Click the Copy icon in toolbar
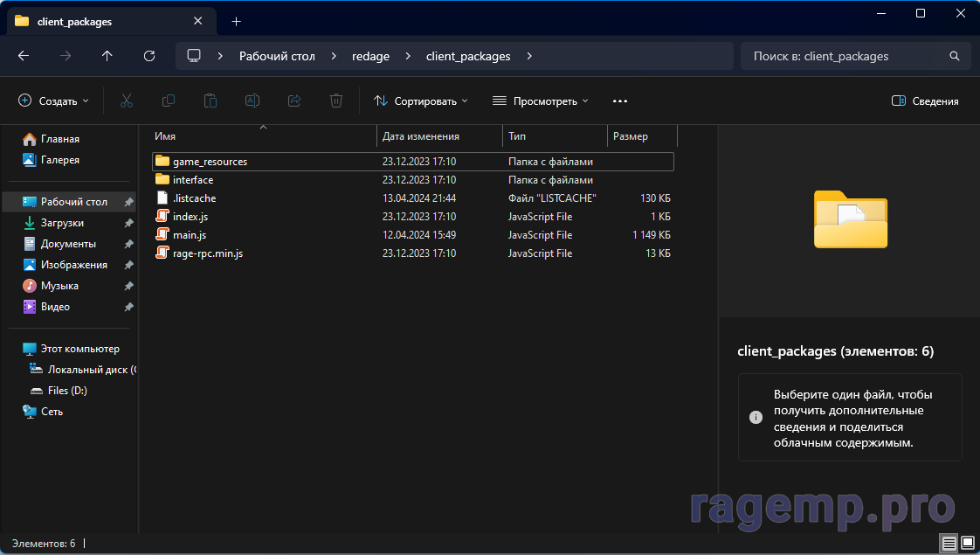 pos(169,101)
